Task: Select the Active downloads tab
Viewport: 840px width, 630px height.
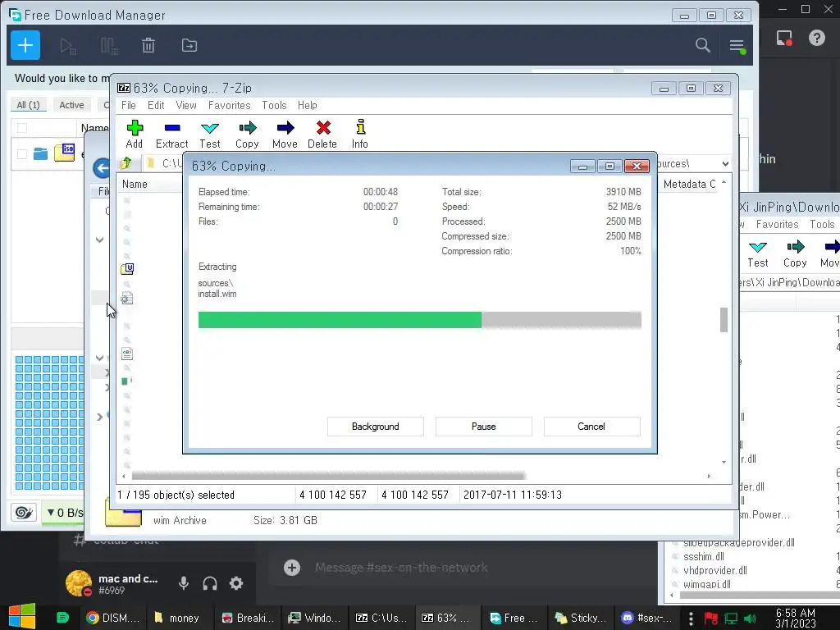Action: [x=72, y=105]
